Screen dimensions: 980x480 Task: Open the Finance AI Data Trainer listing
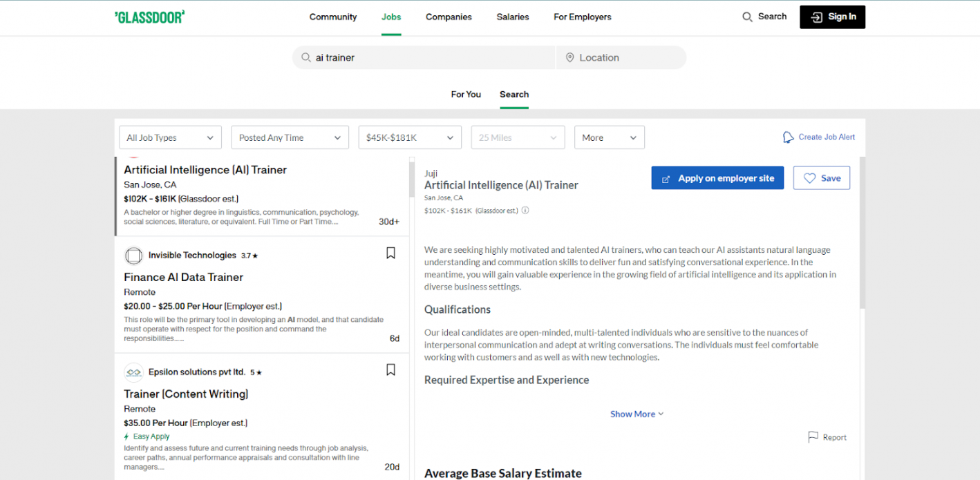click(184, 277)
